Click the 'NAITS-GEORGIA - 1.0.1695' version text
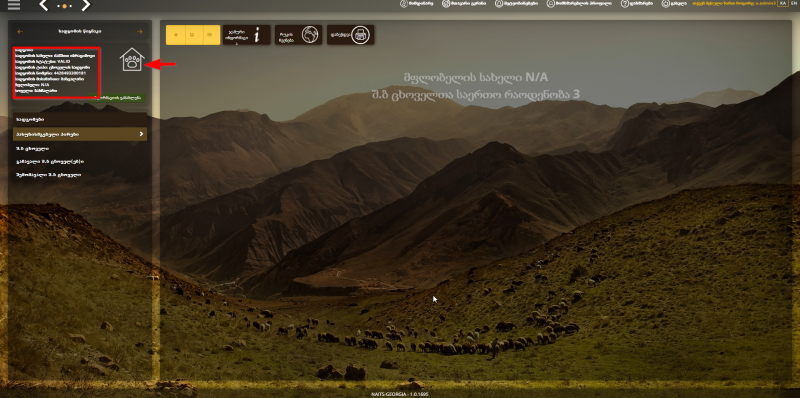The height and width of the screenshot is (398, 800). pos(400,394)
